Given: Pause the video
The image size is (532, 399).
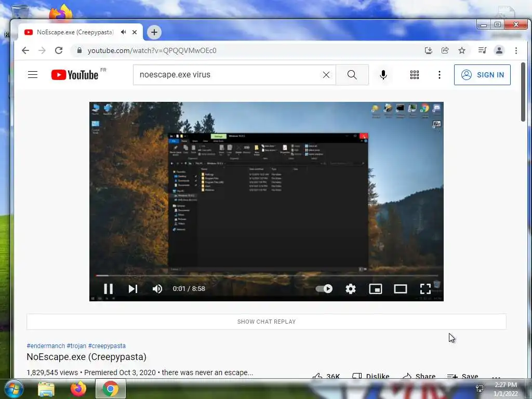Looking at the screenshot, I should (x=108, y=289).
